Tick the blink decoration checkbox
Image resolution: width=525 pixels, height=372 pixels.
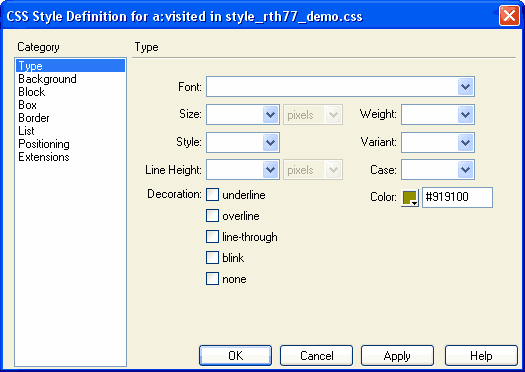point(212,258)
